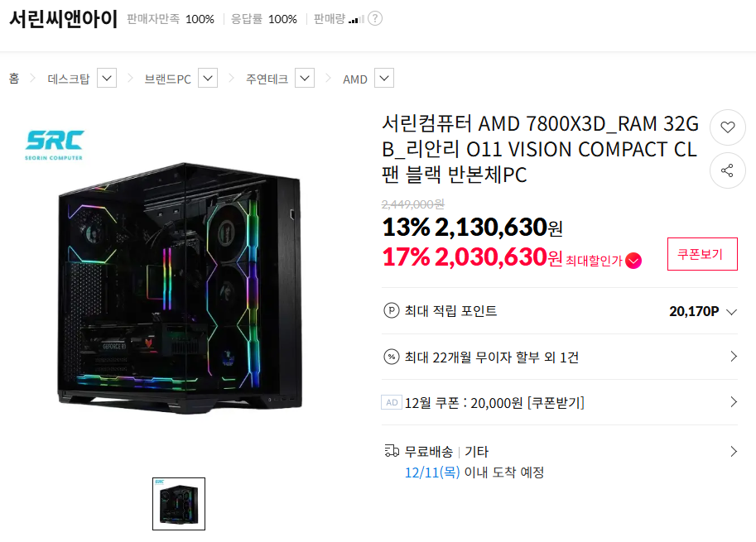Image resolution: width=756 pixels, height=542 pixels.
Task: Click the red maximum discount price arrow icon
Action: click(x=633, y=261)
